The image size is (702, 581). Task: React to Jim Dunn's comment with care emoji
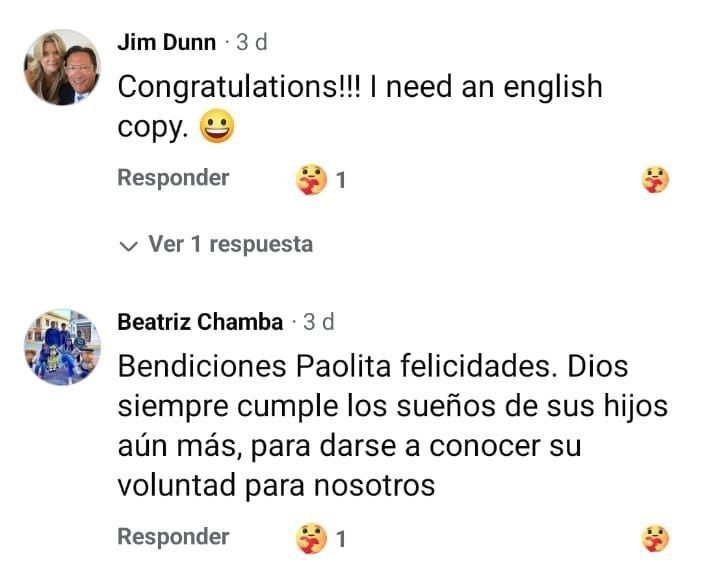655,180
